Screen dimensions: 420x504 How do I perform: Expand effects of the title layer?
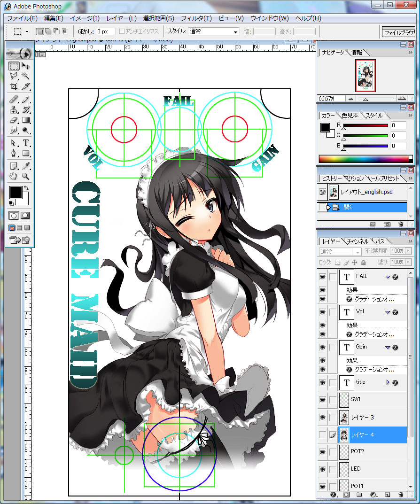[x=388, y=382]
